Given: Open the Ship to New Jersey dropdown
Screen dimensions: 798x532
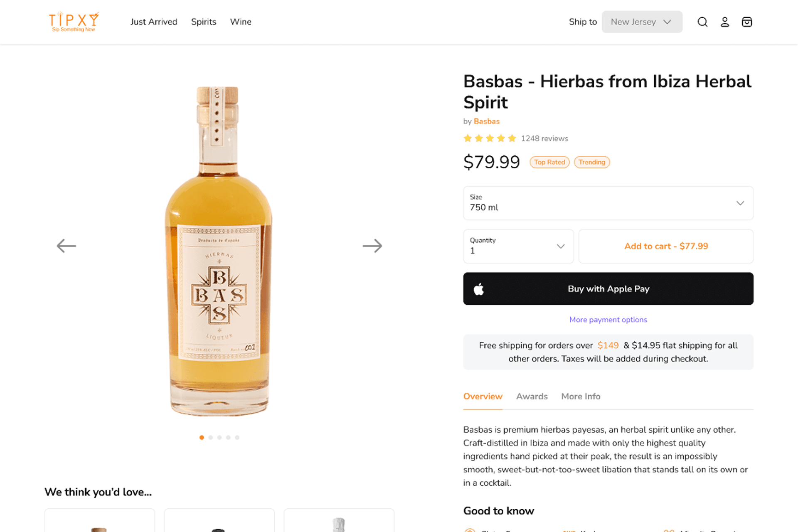Looking at the screenshot, I should [642, 22].
